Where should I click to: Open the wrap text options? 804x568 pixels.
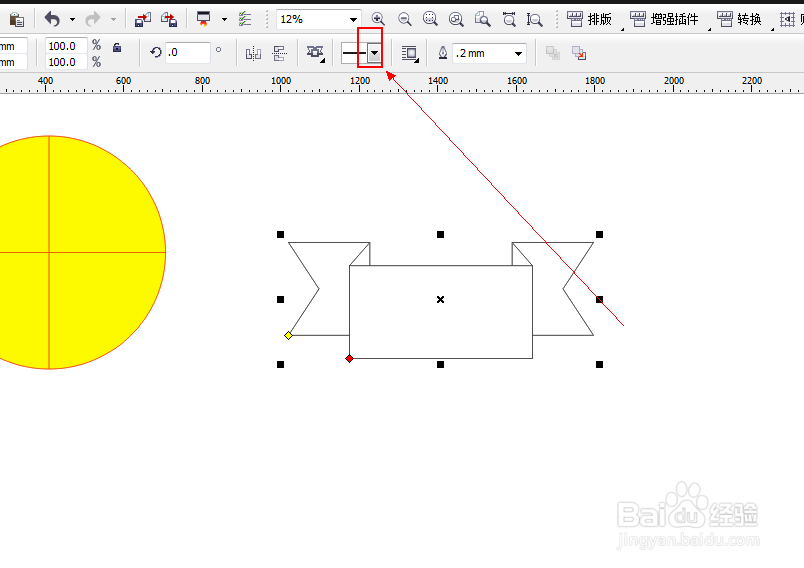click(x=409, y=53)
